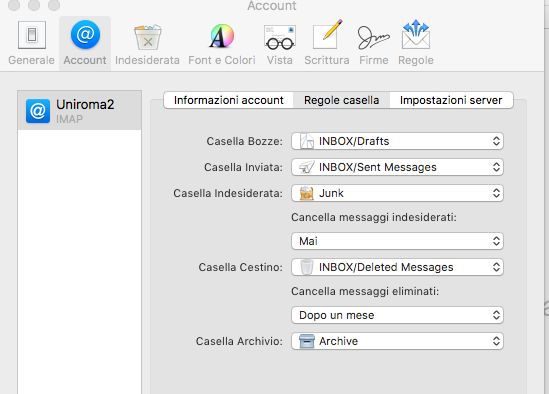Open the Casella Indesiderata Junk dropdown
Image resolution: width=549 pixels, height=394 pixels.
pyautogui.click(x=397, y=193)
